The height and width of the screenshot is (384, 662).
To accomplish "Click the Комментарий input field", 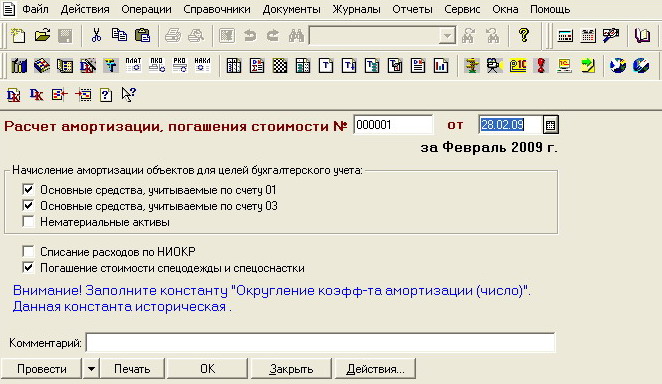I will (320, 342).
